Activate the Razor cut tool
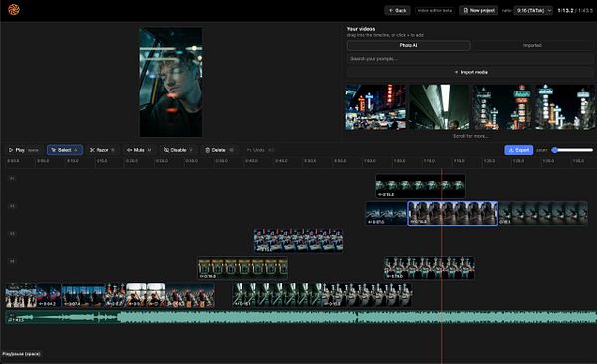597x364 pixels. [101, 150]
